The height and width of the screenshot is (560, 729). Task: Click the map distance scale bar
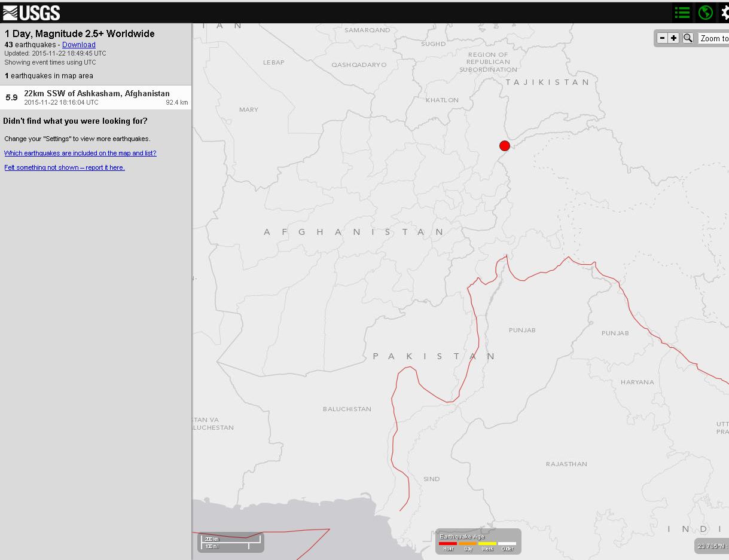(231, 542)
